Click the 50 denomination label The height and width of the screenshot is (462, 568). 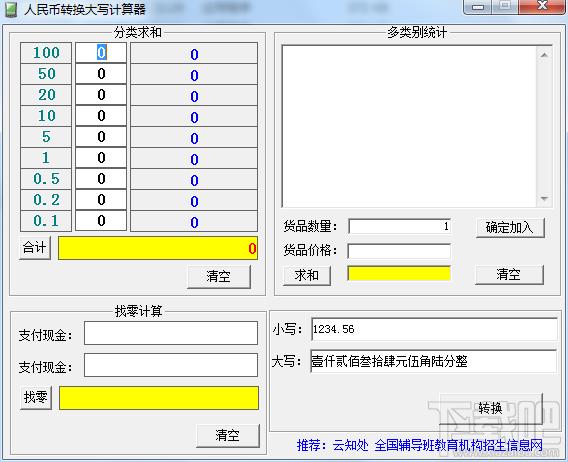point(46,74)
